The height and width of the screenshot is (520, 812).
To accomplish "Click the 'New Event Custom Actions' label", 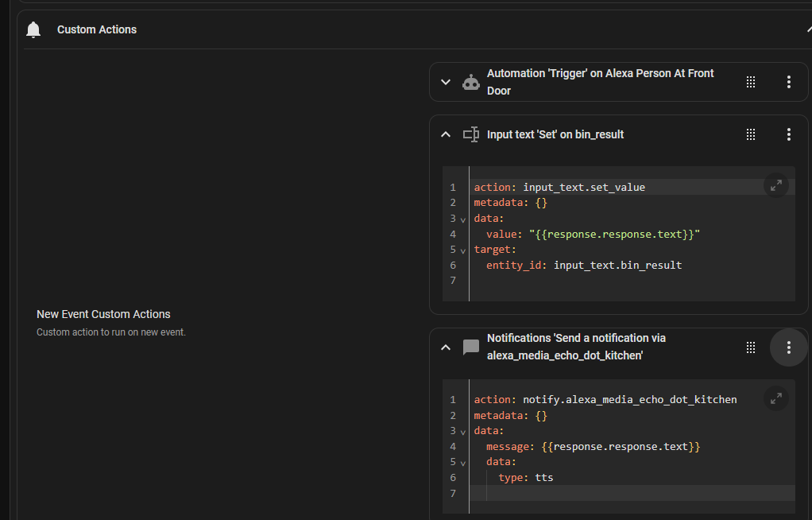I will click(103, 314).
